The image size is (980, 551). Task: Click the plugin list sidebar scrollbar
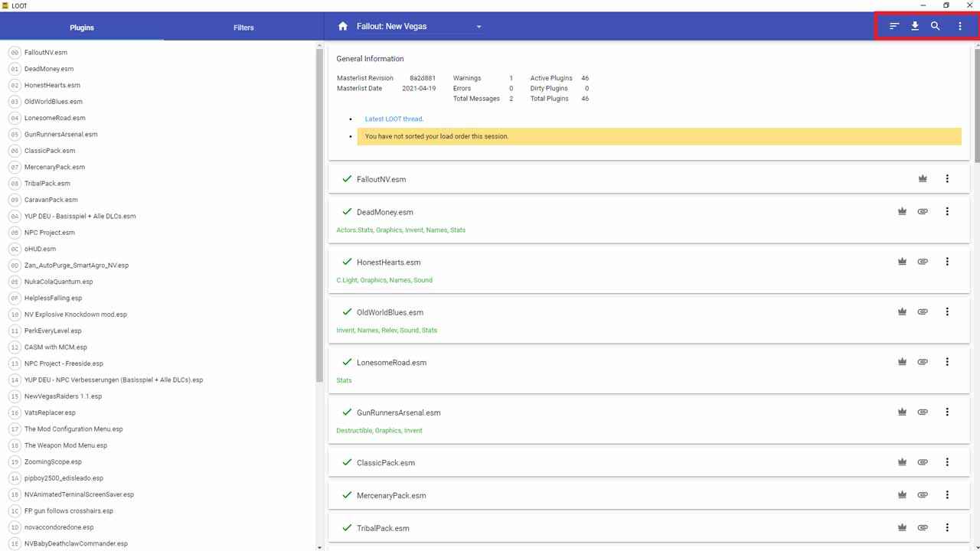[x=319, y=214]
